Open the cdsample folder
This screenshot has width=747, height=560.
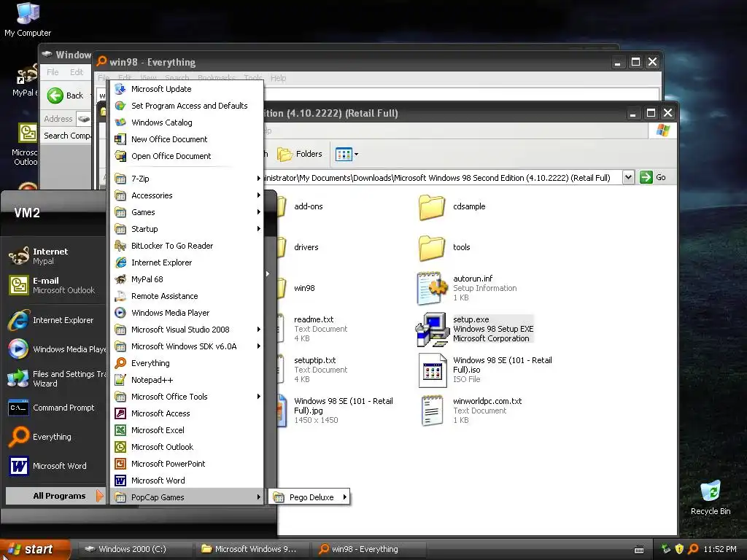[452, 206]
